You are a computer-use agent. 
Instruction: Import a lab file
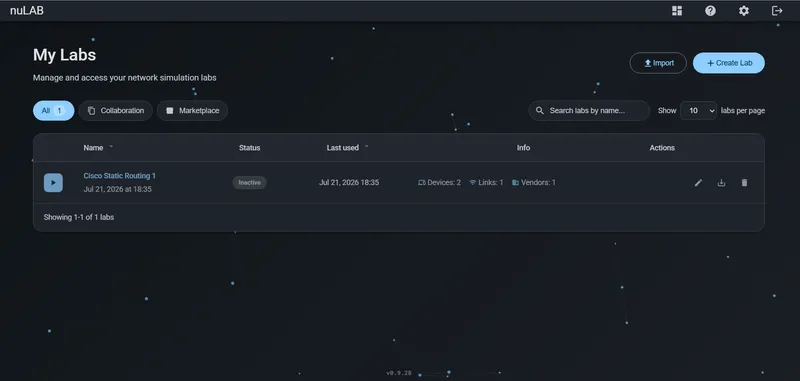point(658,63)
